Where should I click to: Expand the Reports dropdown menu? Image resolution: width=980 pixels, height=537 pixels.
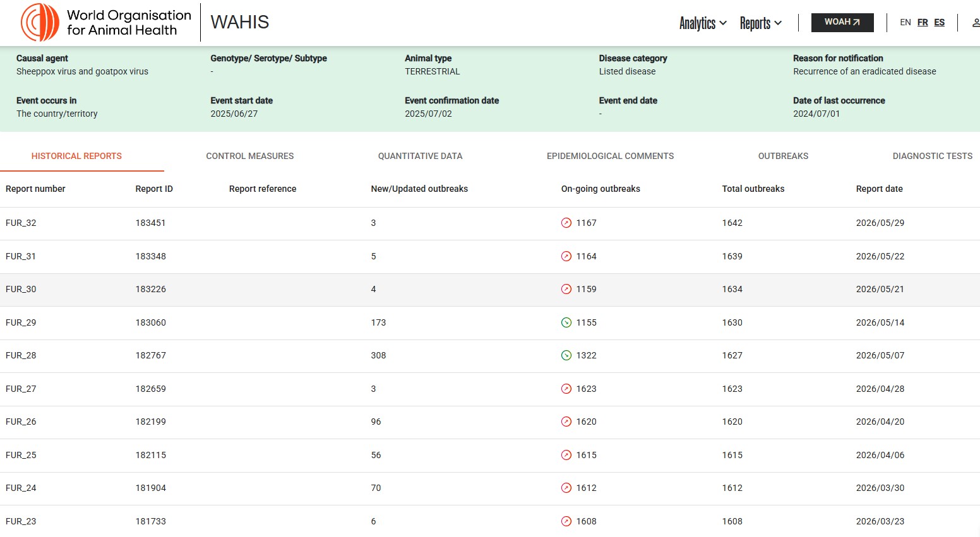point(760,23)
